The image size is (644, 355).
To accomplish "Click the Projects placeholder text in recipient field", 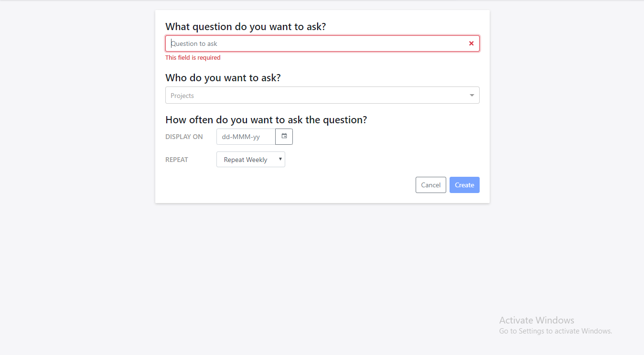I will coord(182,96).
